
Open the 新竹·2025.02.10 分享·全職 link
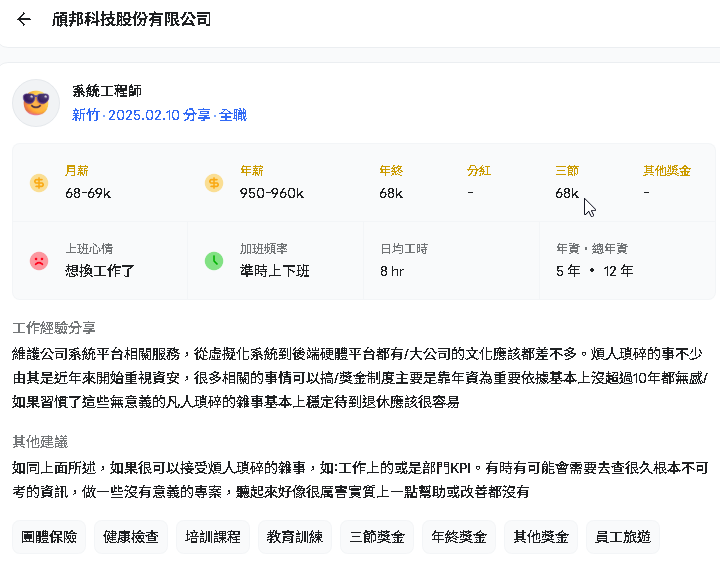point(159,115)
